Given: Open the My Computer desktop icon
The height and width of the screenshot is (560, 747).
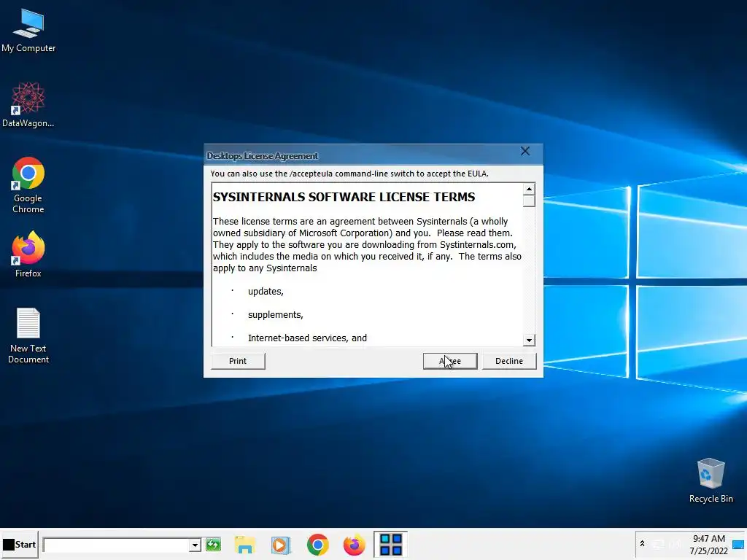Looking at the screenshot, I should [28, 31].
